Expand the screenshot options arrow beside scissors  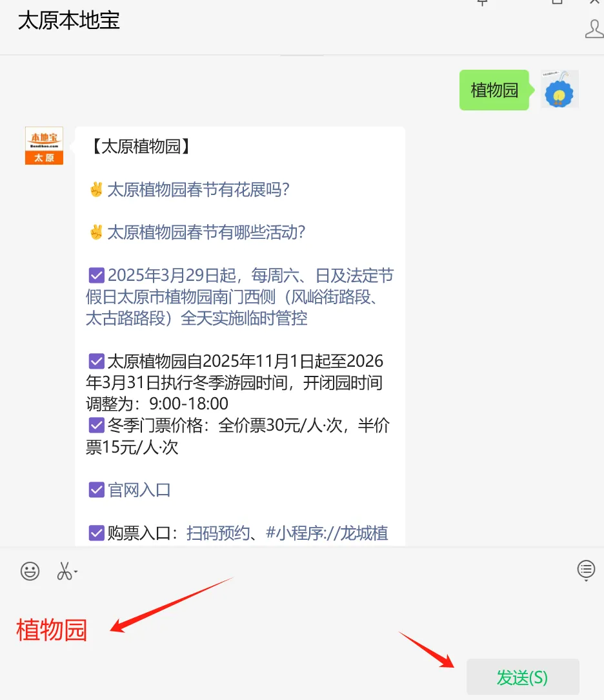[x=76, y=572]
